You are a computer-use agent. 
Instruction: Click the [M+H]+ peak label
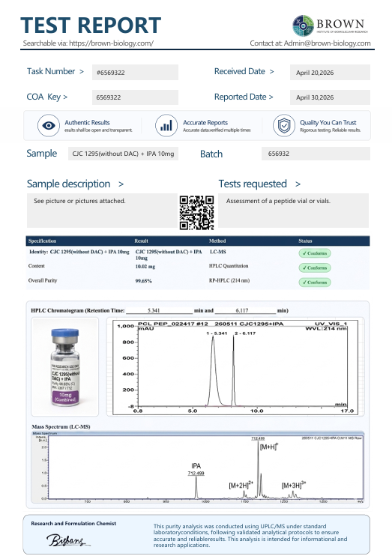269,447
